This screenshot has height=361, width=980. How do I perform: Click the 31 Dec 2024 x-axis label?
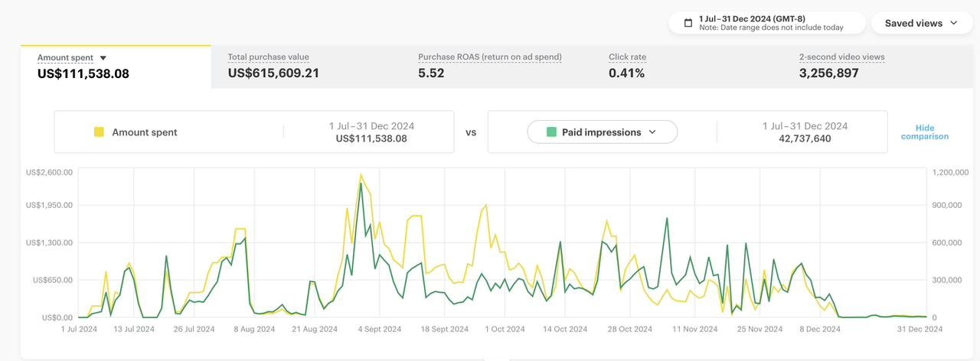[921, 330]
